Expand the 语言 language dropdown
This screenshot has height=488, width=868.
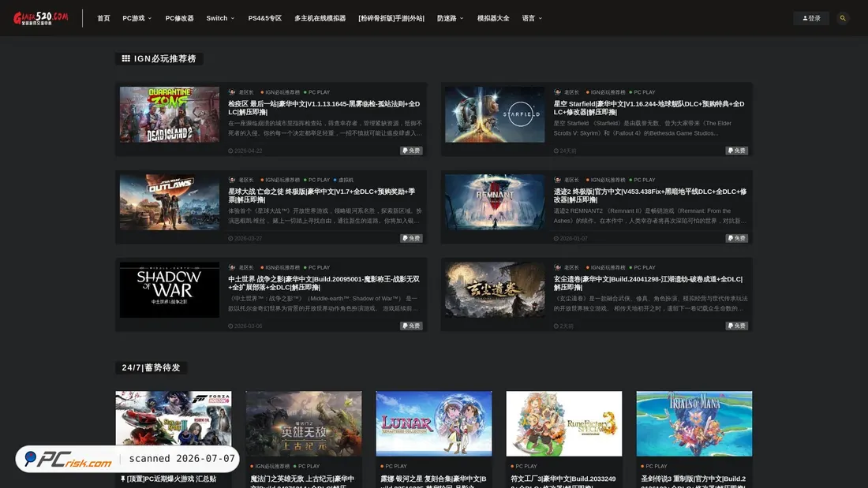[532, 18]
